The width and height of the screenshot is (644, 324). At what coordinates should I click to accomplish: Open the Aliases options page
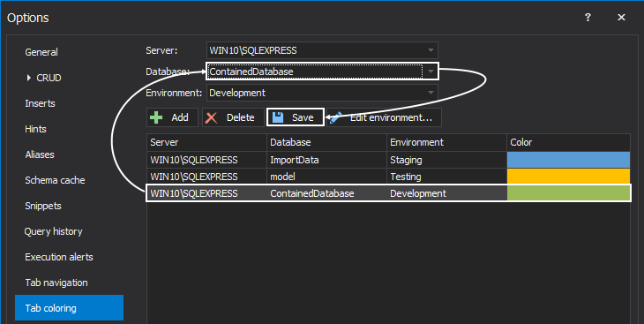click(x=40, y=154)
